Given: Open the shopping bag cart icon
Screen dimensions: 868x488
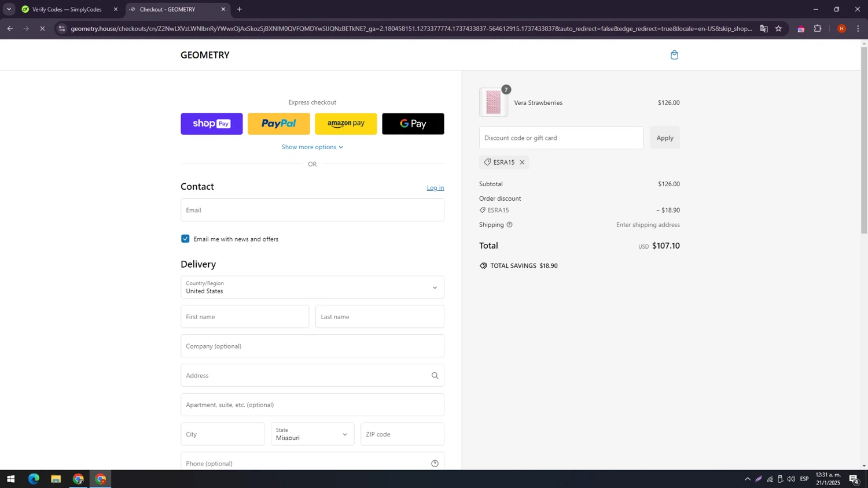Looking at the screenshot, I should [x=674, y=55].
